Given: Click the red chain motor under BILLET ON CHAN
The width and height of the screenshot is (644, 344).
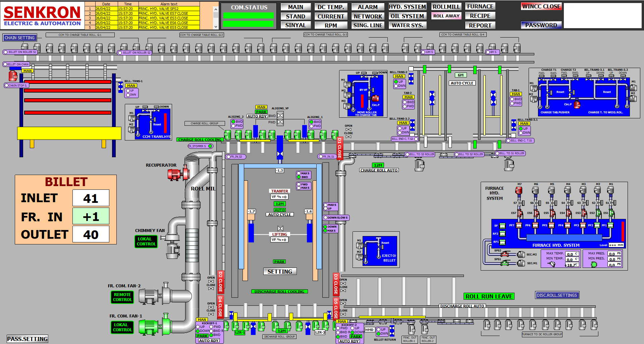Looking at the screenshot, I should click(13, 76).
